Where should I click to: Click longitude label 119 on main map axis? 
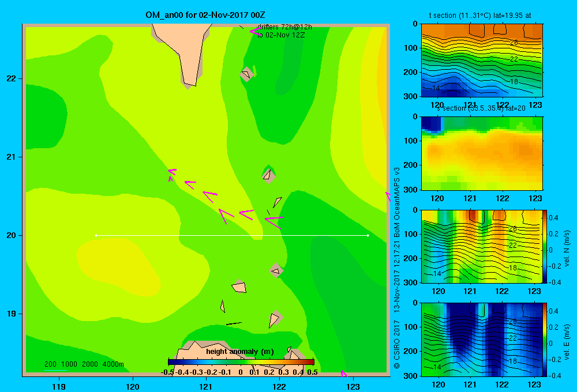tap(59, 386)
